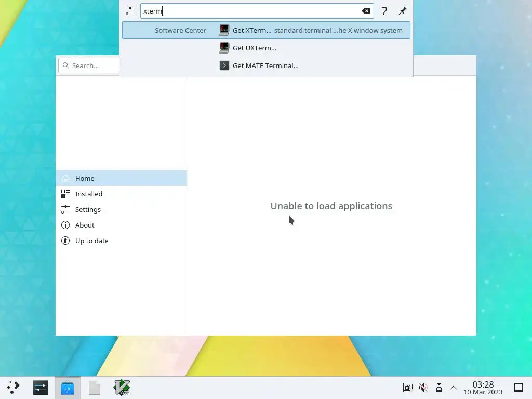Open About page in Discover sidebar
The height and width of the screenshot is (399, 532).
[121, 225]
